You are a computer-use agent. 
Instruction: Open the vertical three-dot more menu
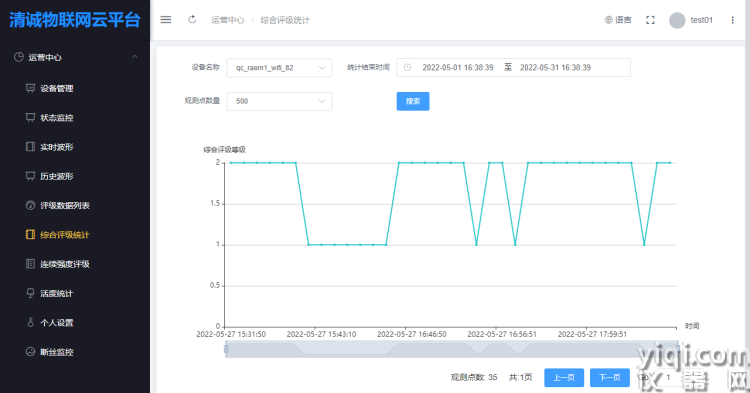[x=732, y=20]
